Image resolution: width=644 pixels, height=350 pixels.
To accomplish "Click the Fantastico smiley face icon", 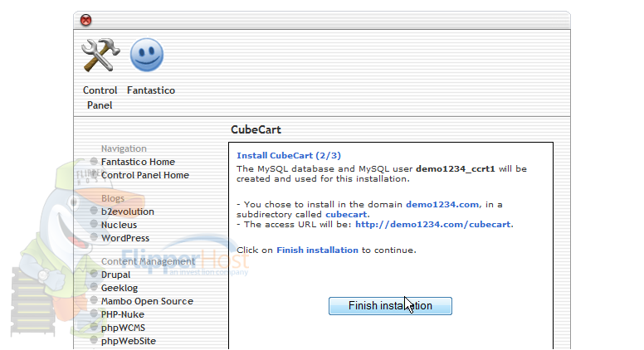I will coord(147,55).
